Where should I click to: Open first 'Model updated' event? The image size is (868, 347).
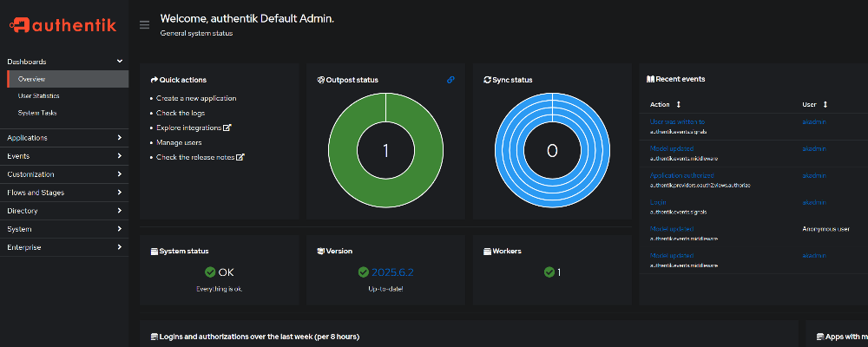click(x=672, y=148)
